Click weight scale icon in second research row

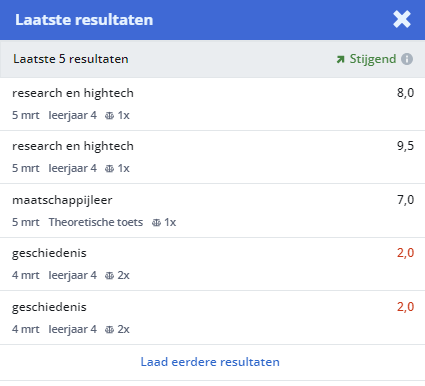pyautogui.click(x=109, y=169)
